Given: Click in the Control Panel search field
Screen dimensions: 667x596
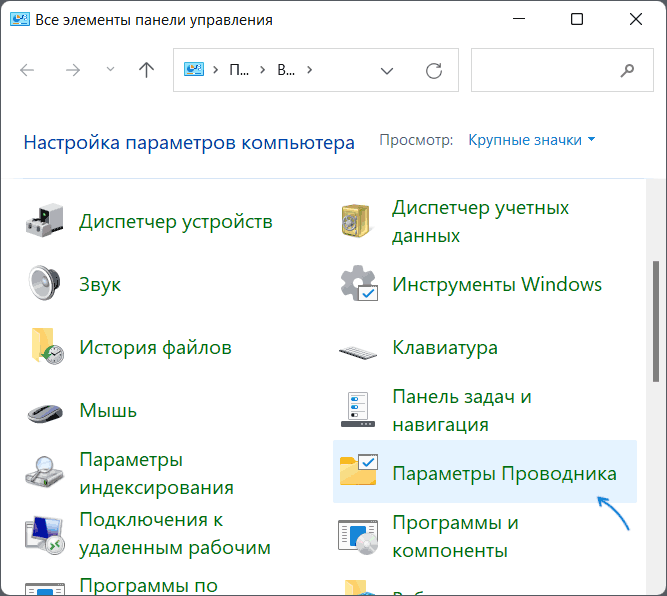Looking at the screenshot, I should tap(562, 70).
